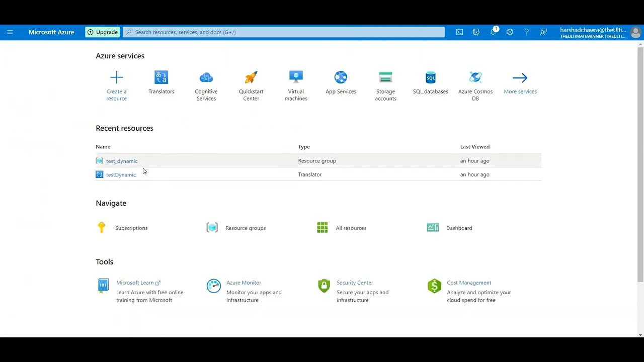The image size is (644, 362).
Task: Open the Quickstart Center rocket icon
Action: click(251, 77)
